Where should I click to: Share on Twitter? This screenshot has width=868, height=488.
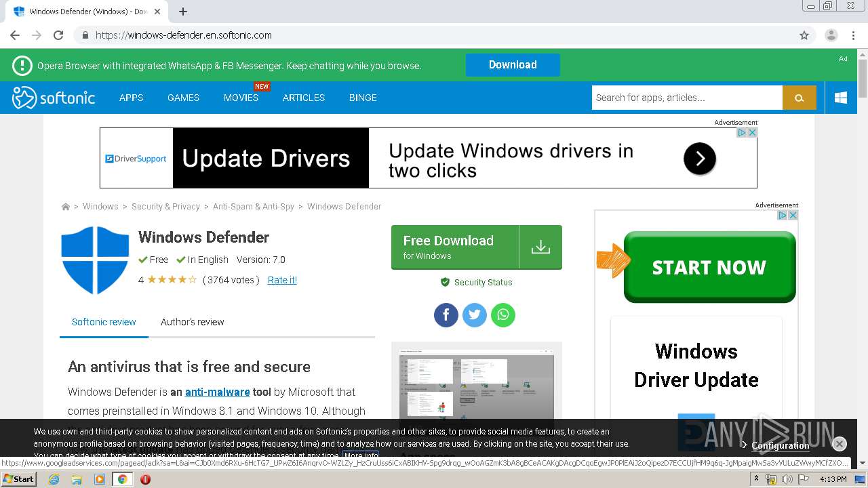[475, 314]
